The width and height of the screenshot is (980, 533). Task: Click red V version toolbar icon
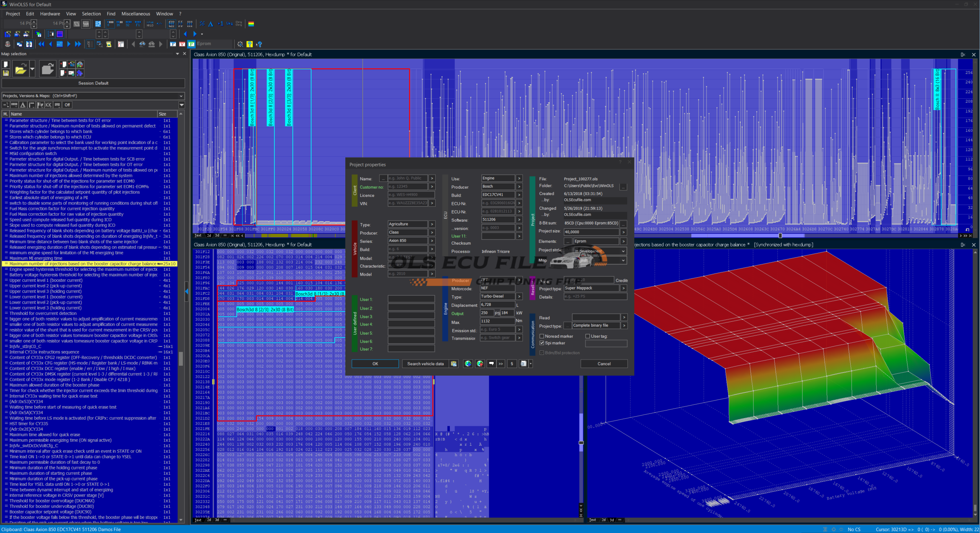[182, 44]
